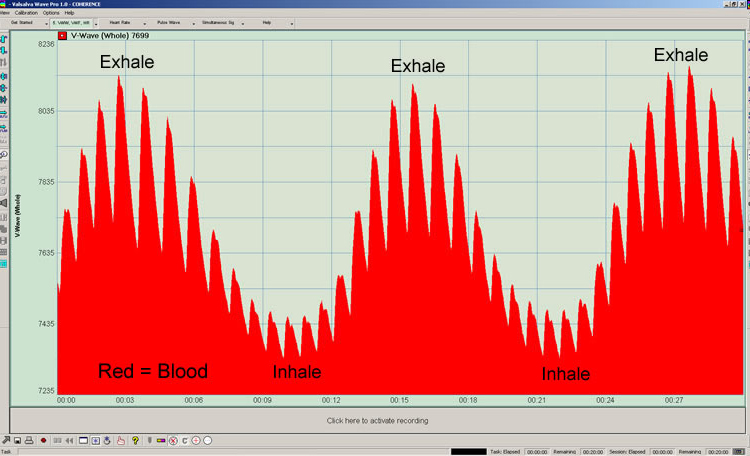Expand the Heart Rate dropdown
This screenshot has height=456, width=750.
tap(145, 23)
